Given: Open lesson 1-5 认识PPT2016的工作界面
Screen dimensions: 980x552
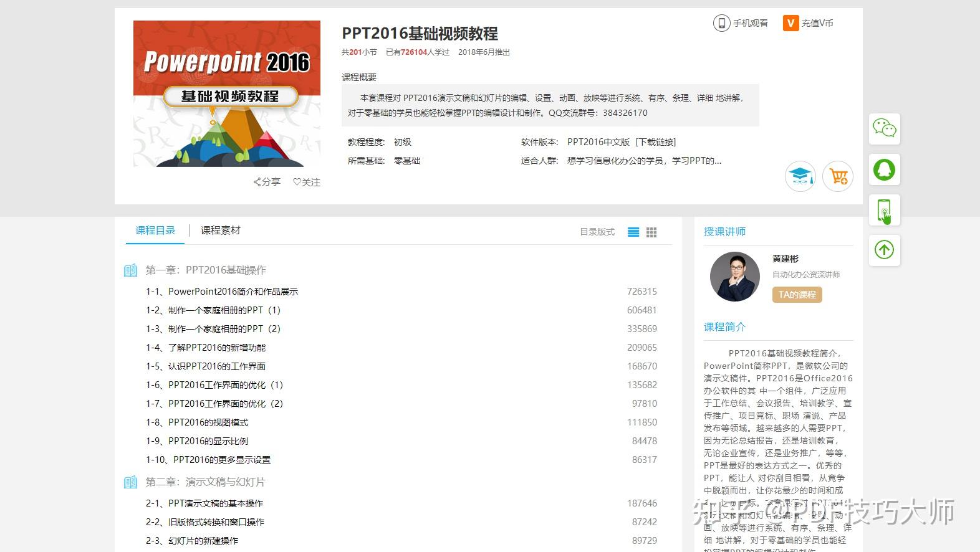Looking at the screenshot, I should 206,366.
